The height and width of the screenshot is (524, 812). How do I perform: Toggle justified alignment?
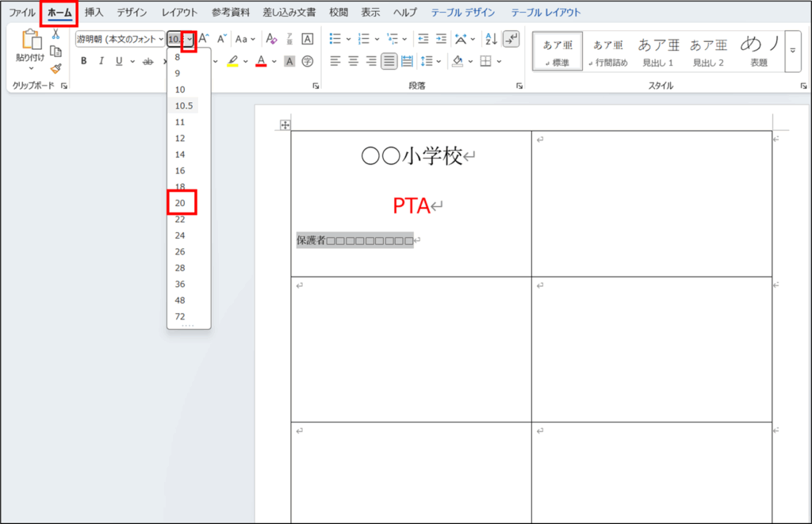point(389,62)
